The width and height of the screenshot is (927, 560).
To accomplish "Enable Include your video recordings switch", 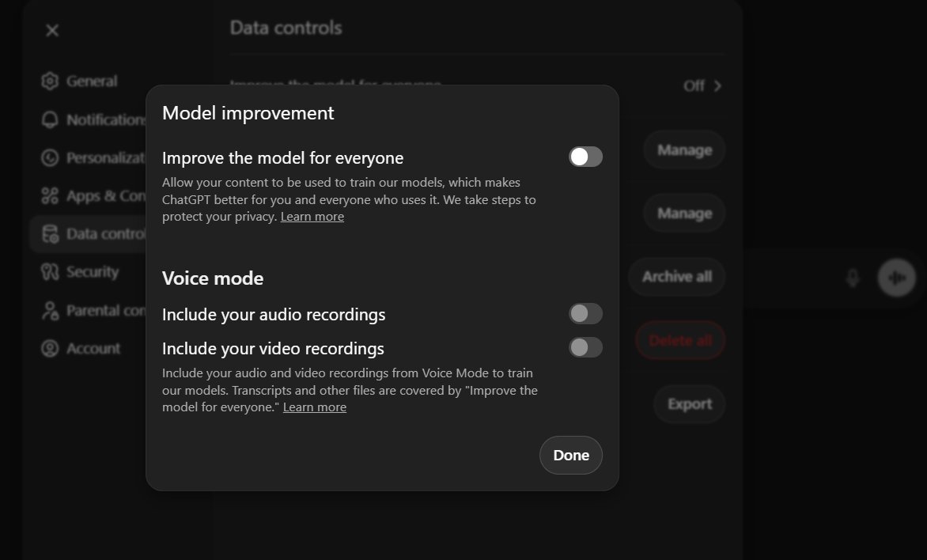I will (x=585, y=347).
